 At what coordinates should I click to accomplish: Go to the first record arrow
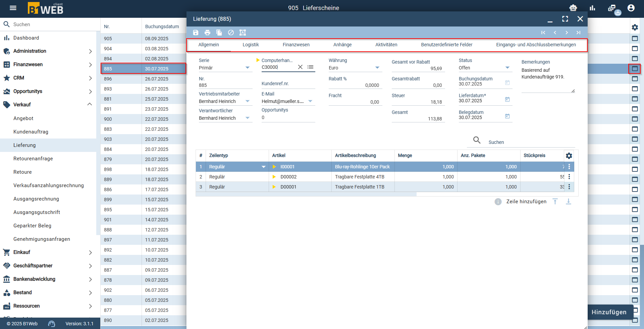pyautogui.click(x=543, y=33)
